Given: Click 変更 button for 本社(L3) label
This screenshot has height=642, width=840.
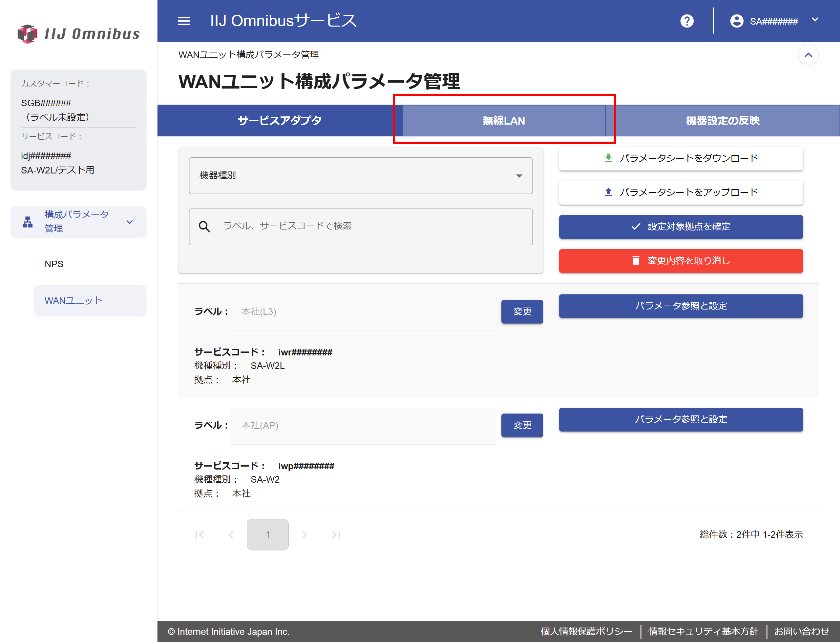Looking at the screenshot, I should point(522,311).
